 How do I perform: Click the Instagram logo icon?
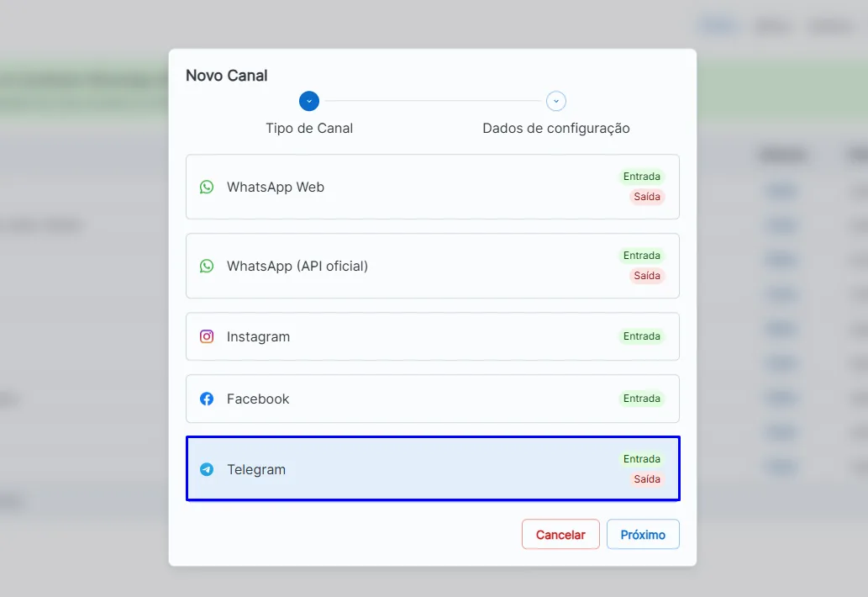(x=207, y=336)
